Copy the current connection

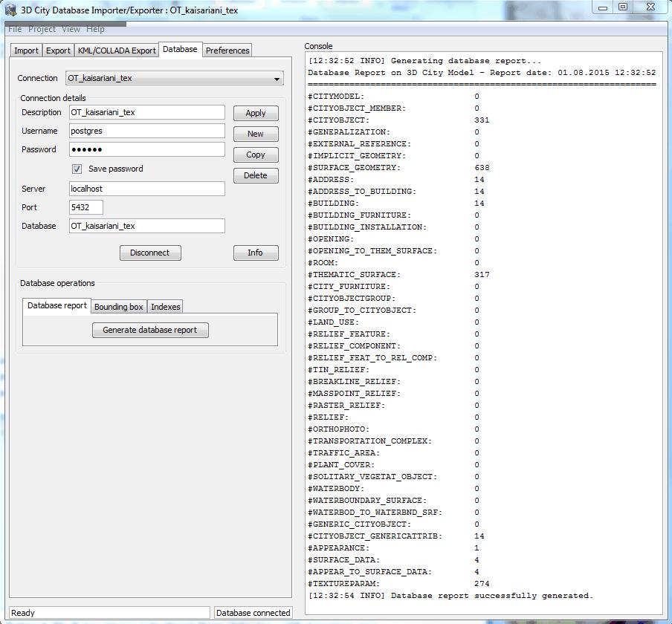click(x=256, y=155)
